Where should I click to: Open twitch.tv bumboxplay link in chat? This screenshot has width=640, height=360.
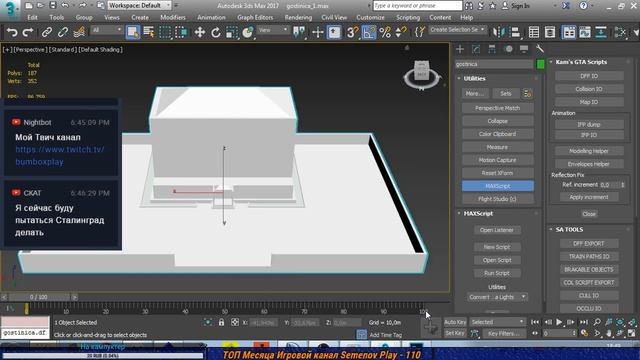(60, 156)
